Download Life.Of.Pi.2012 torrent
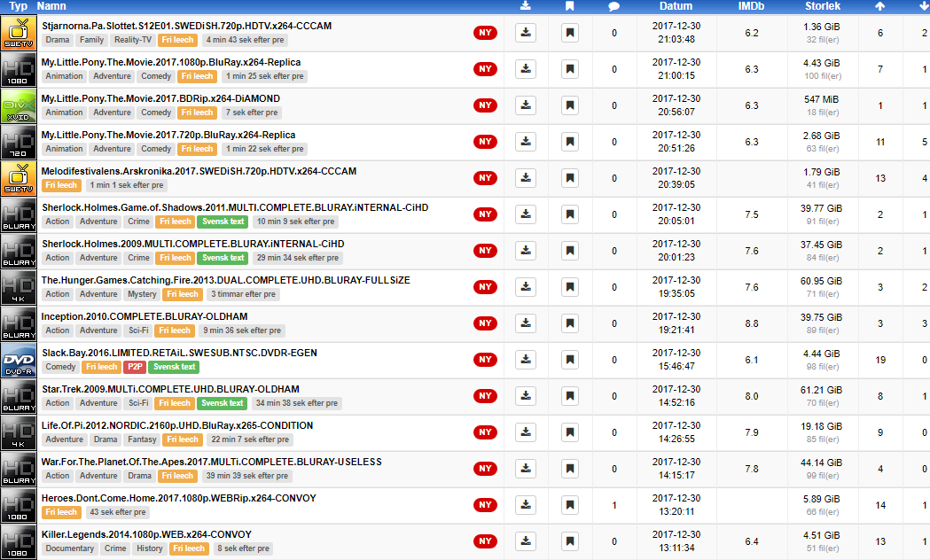Image resolution: width=930 pixels, height=560 pixels. click(526, 432)
